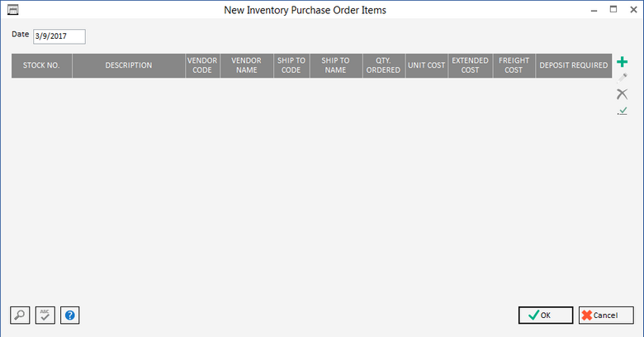This screenshot has height=337, width=644.
Task: Delete item using the X icon
Action: point(622,94)
